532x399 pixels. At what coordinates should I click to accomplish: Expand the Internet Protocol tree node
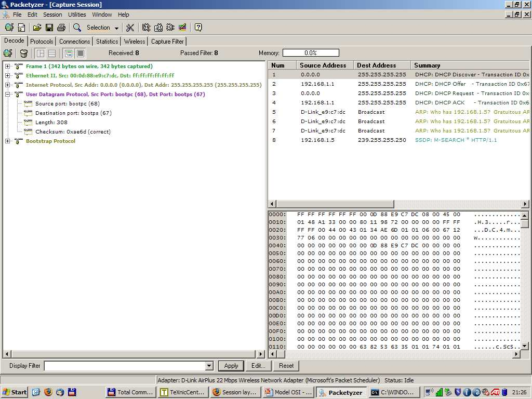click(7, 85)
